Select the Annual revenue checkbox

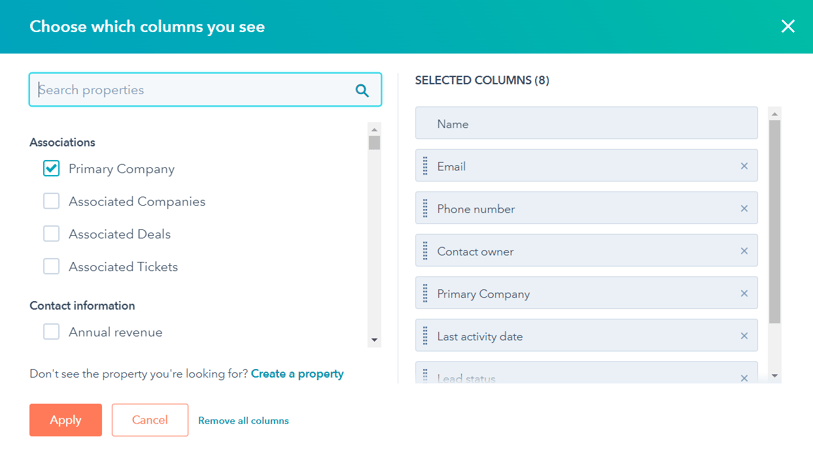click(51, 332)
